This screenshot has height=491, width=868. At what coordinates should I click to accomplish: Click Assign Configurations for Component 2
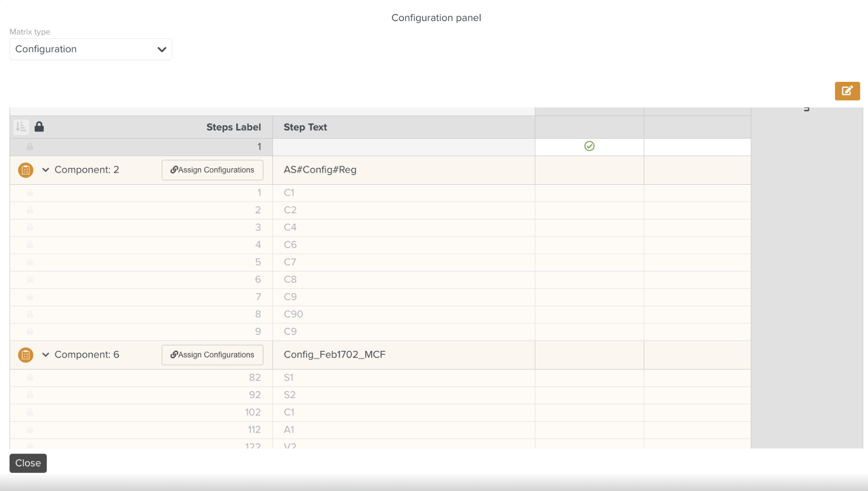tap(212, 170)
